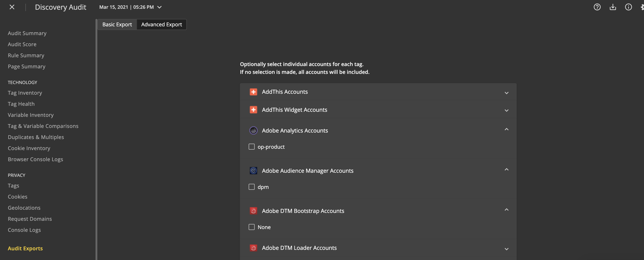Click the AddThis Widget Accounts logo

pos(253,110)
